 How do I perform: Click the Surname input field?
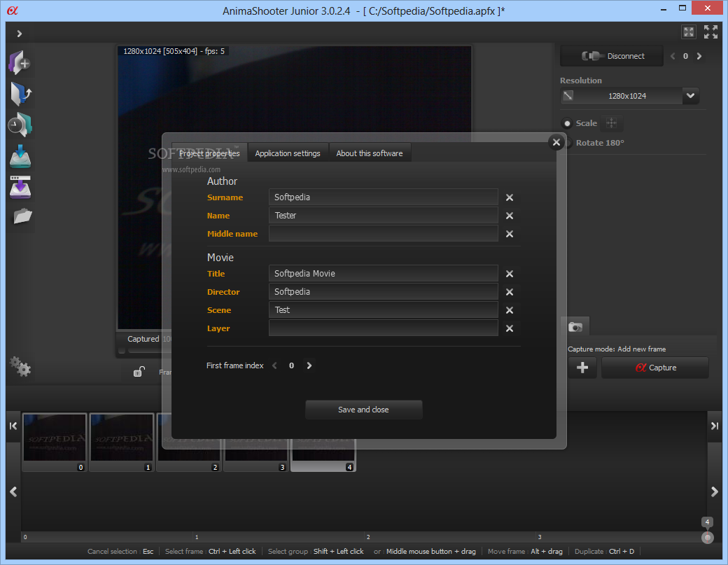(383, 197)
